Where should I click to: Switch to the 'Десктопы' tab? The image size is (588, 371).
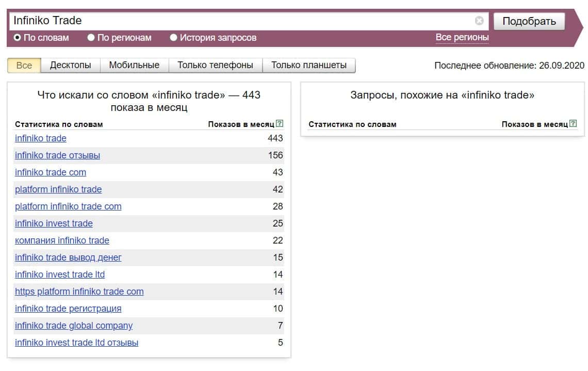coord(71,66)
